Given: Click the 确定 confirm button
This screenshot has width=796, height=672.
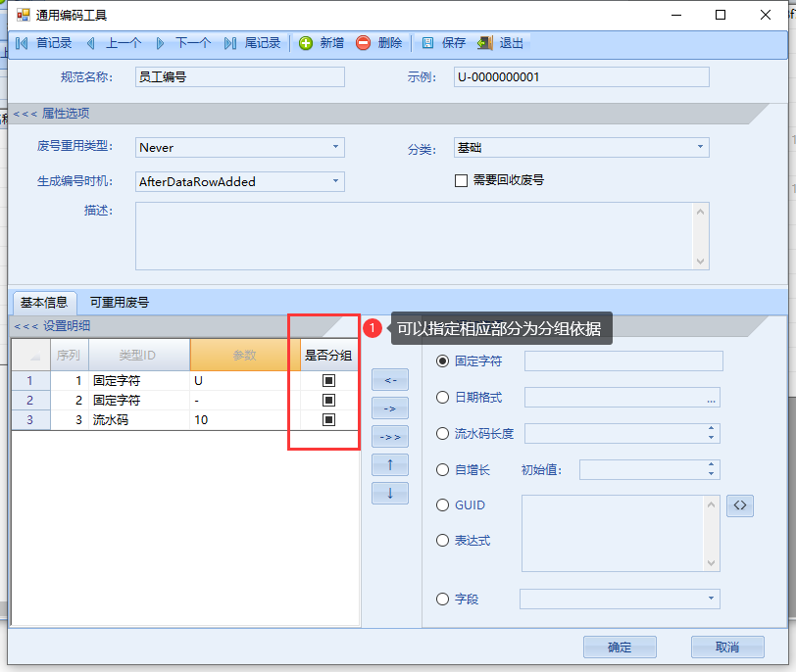Looking at the screenshot, I should pos(620,648).
